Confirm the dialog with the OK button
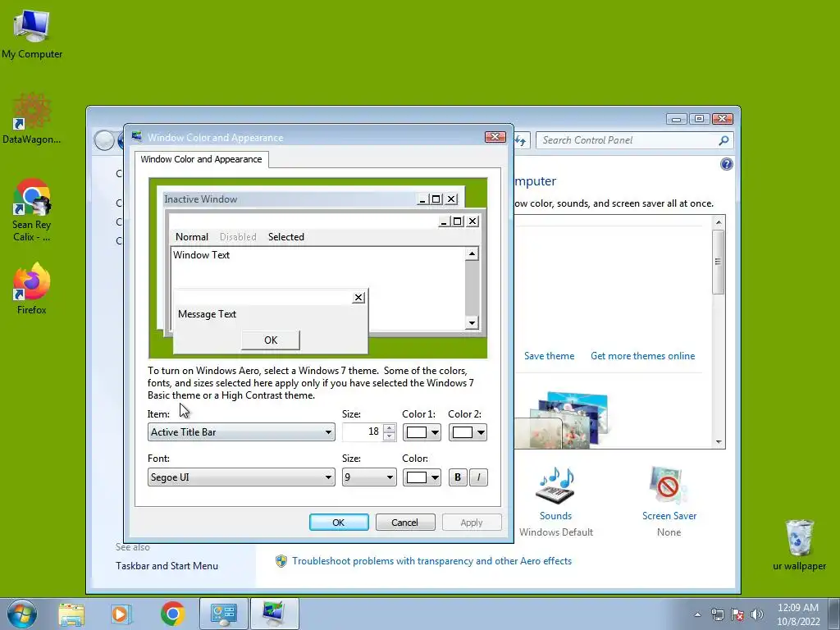 tap(339, 523)
